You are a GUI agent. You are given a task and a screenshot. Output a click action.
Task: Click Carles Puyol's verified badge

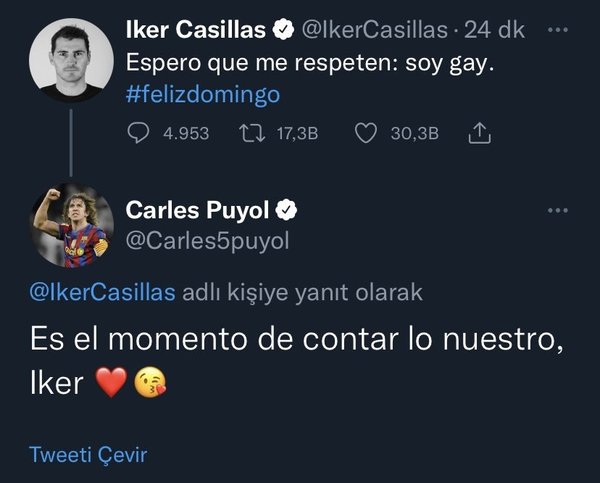[x=286, y=210]
